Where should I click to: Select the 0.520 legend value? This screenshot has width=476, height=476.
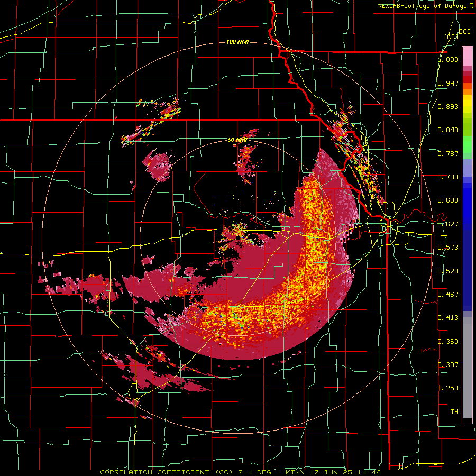[x=448, y=271]
